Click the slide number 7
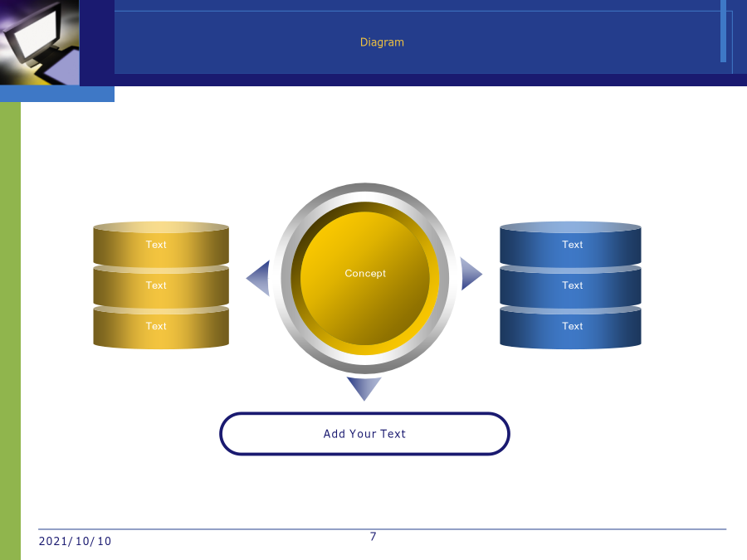The height and width of the screenshot is (560, 747). (x=373, y=537)
